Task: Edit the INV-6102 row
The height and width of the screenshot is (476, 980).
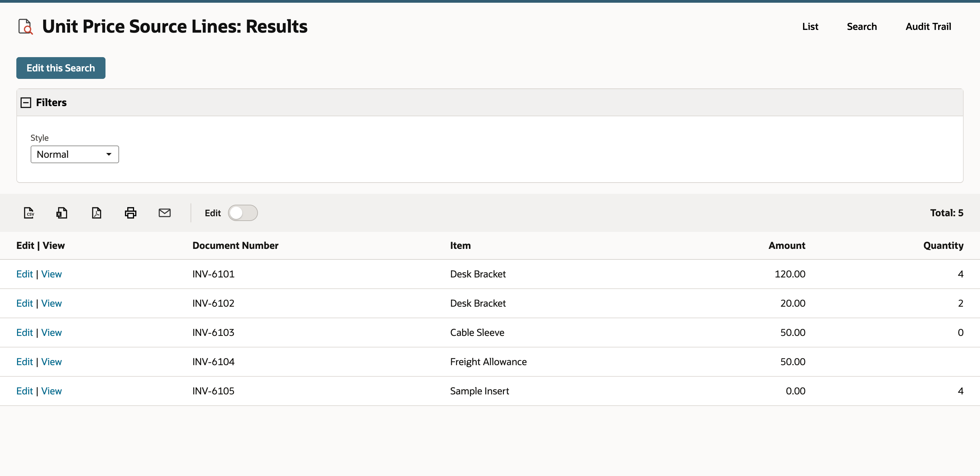Action: pyautogui.click(x=24, y=303)
